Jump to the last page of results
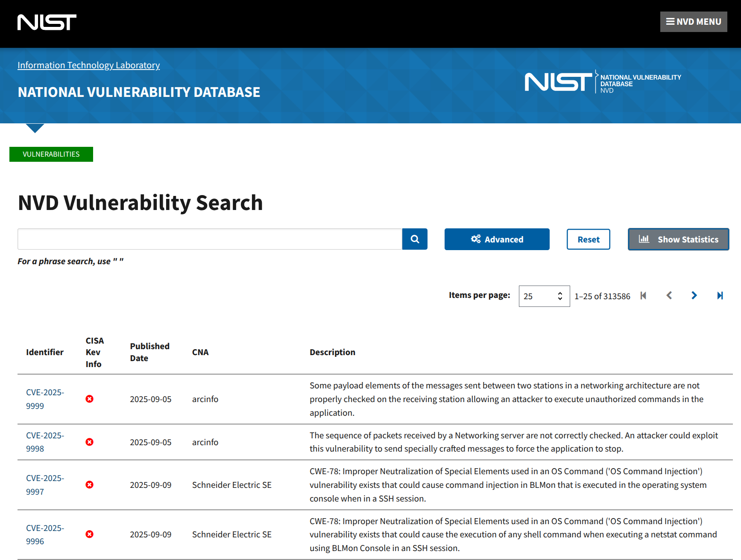This screenshot has width=741, height=560. (x=720, y=295)
